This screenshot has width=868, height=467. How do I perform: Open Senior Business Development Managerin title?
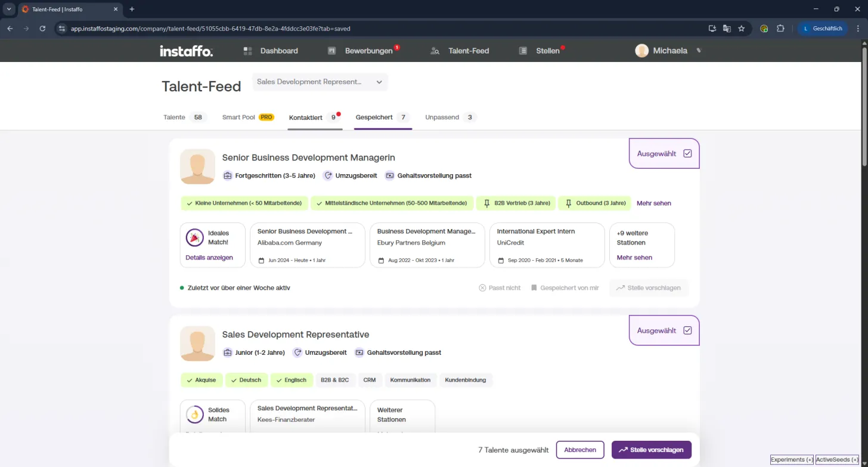click(308, 157)
